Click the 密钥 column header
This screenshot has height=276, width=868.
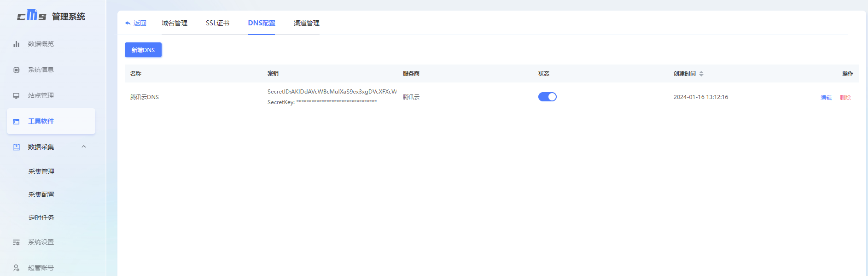(x=273, y=74)
